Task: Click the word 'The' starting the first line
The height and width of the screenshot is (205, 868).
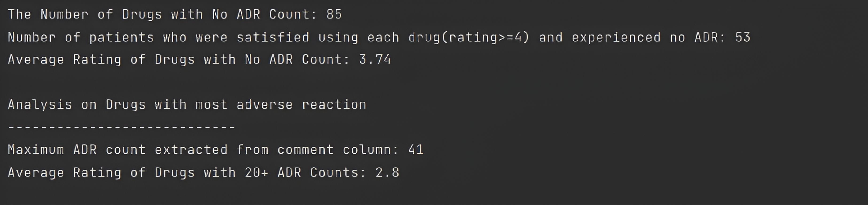Action: [x=20, y=15]
